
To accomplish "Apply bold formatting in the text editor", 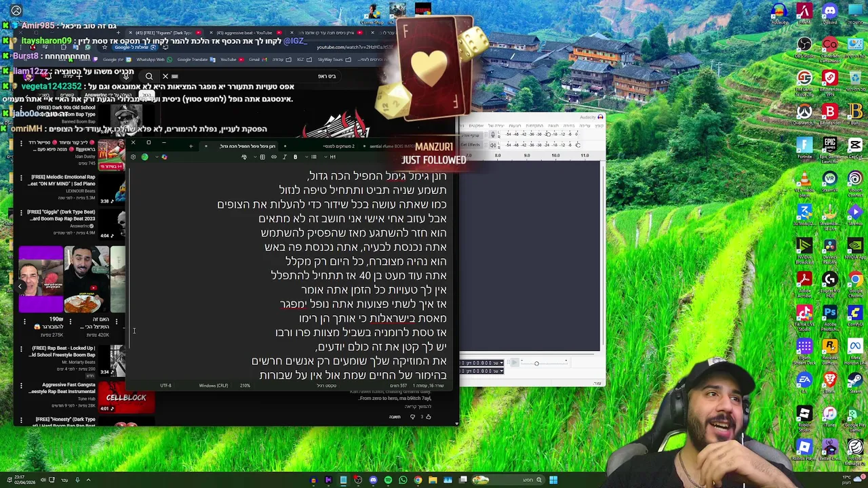I will tap(295, 157).
